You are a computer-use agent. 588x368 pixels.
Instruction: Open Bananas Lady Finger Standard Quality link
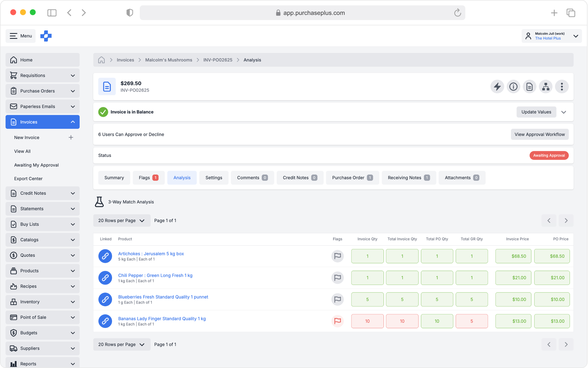point(162,319)
